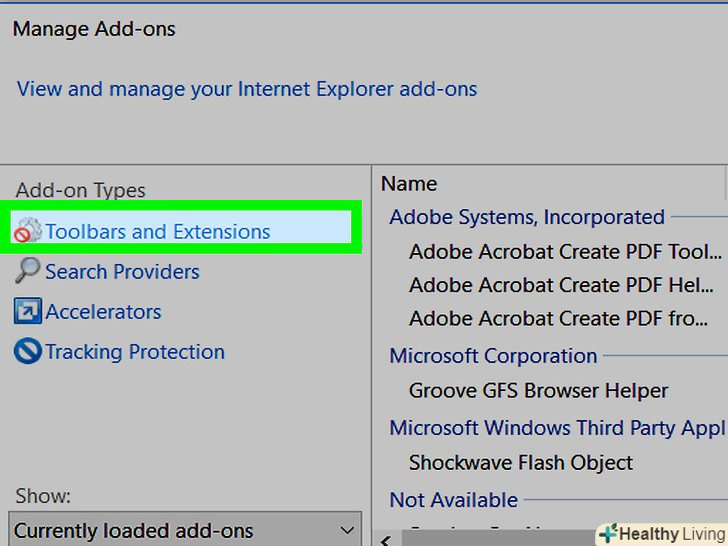Click the Accelerators arrow icon
Image resolution: width=728 pixels, height=546 pixels.
point(27,311)
